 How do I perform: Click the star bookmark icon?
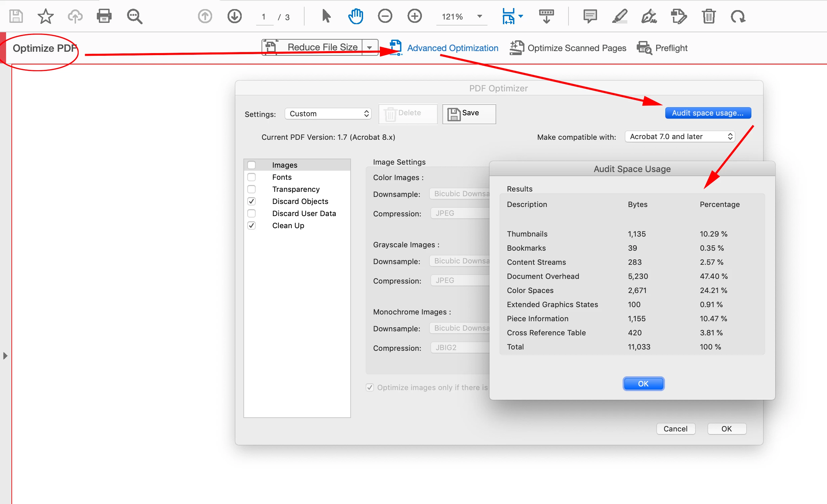[x=45, y=16]
